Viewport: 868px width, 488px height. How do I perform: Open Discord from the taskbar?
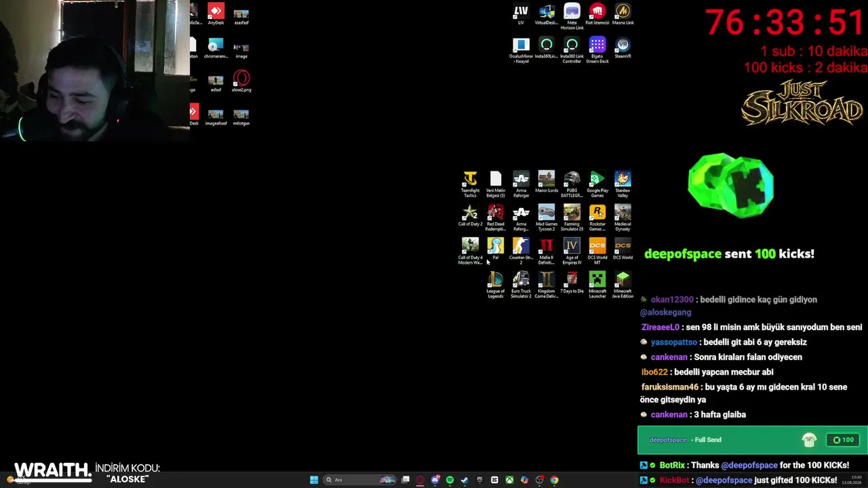(435, 480)
